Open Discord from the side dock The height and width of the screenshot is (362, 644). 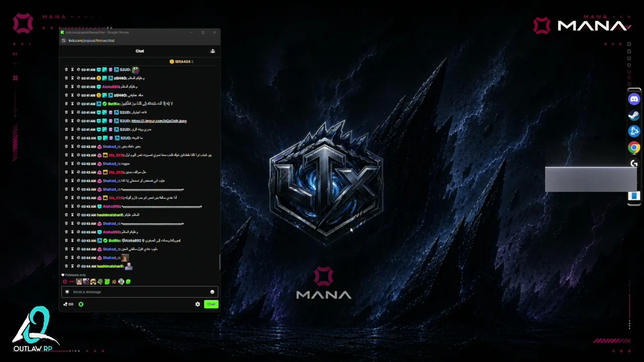pos(634,99)
